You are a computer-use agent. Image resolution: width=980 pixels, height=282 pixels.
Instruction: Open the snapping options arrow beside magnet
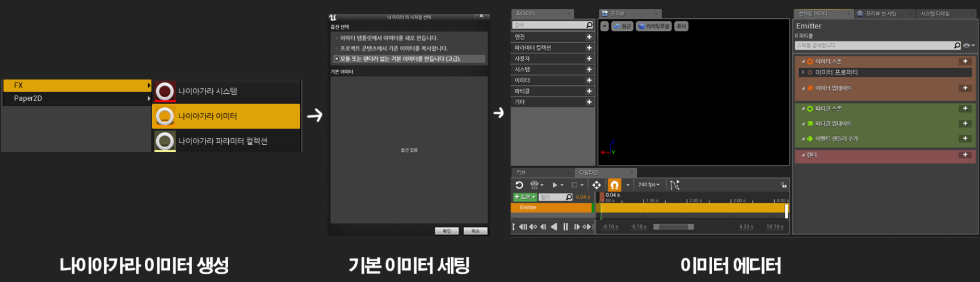[628, 185]
